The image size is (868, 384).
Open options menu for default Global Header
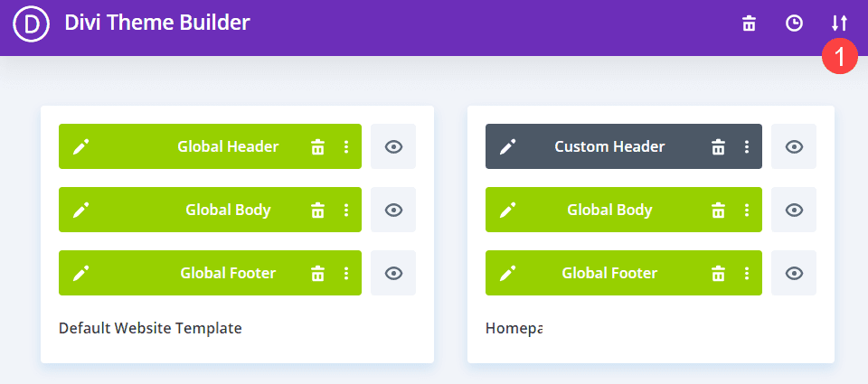tap(345, 146)
